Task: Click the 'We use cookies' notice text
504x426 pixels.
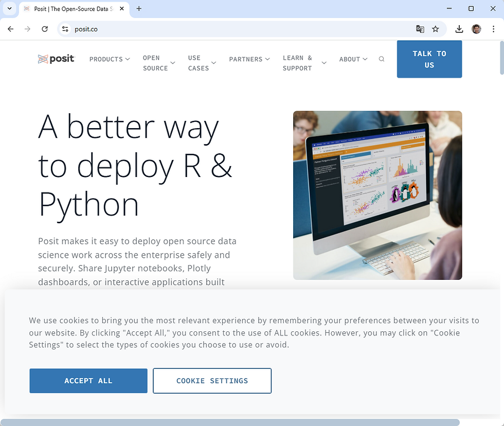Action: [254, 332]
